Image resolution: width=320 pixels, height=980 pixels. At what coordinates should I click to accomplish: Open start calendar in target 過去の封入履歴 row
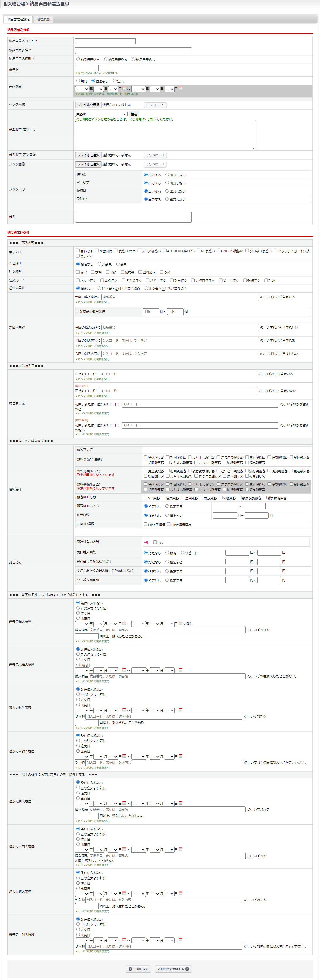click(x=124, y=710)
